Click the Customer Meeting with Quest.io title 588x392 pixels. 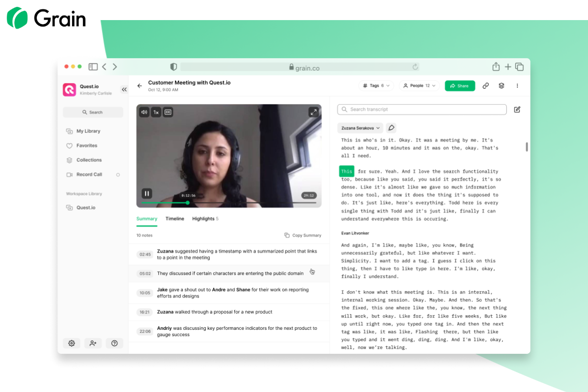click(x=189, y=83)
